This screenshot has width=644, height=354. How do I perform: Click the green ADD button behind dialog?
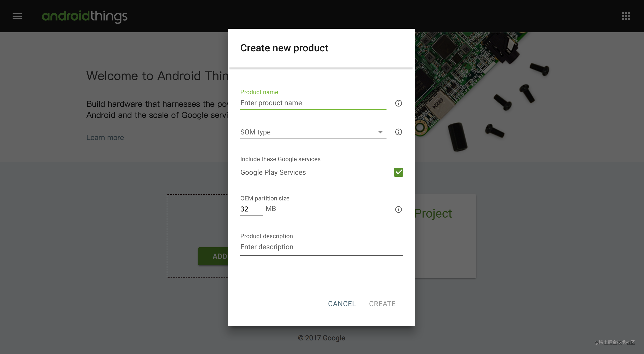point(213,256)
